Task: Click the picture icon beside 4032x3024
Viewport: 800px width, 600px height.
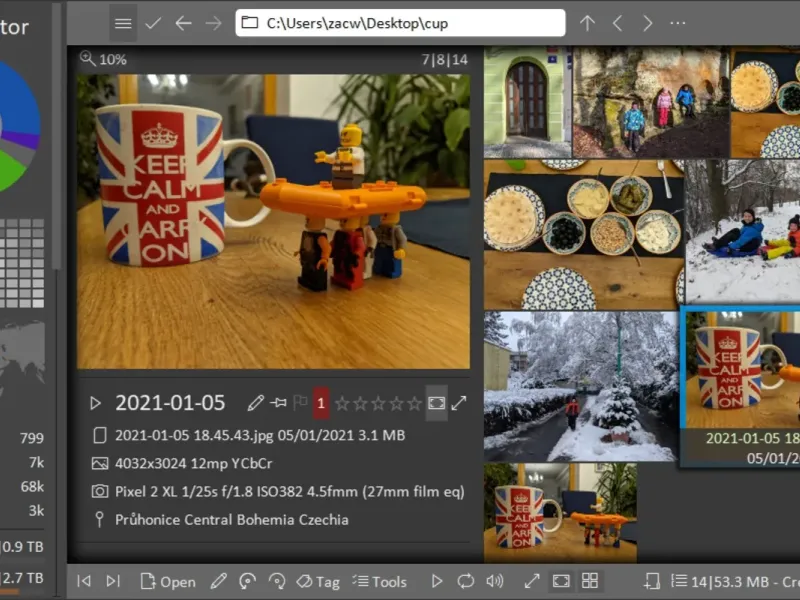Action: pyautogui.click(x=100, y=463)
